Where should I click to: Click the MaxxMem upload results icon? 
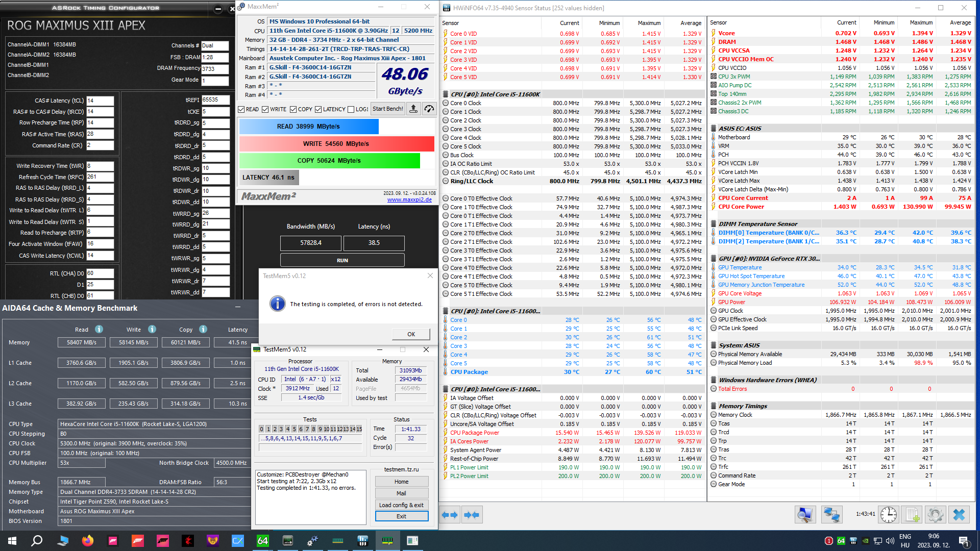click(x=413, y=109)
